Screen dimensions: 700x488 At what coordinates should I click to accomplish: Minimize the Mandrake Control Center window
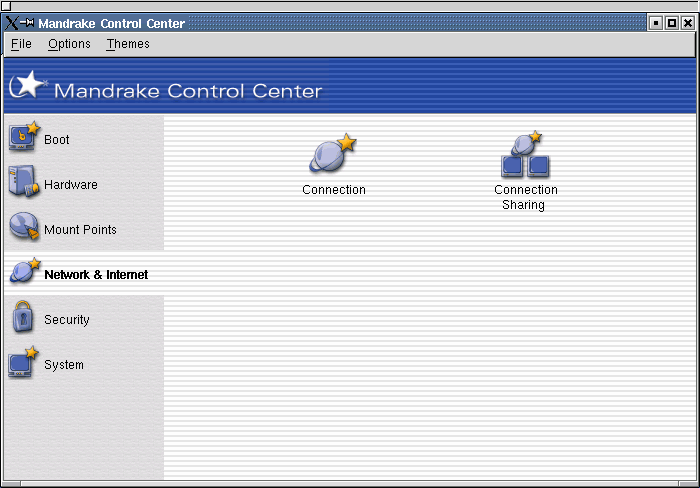tap(655, 23)
